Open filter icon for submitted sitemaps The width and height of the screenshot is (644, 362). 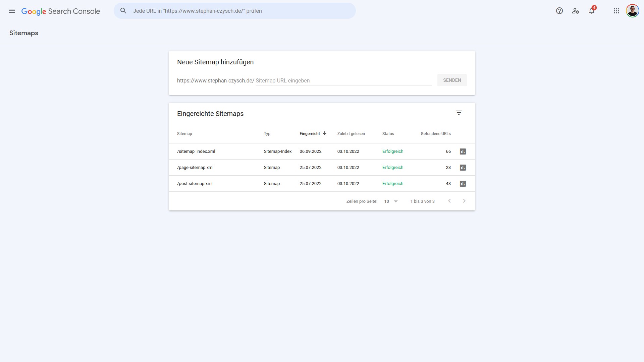tap(459, 113)
